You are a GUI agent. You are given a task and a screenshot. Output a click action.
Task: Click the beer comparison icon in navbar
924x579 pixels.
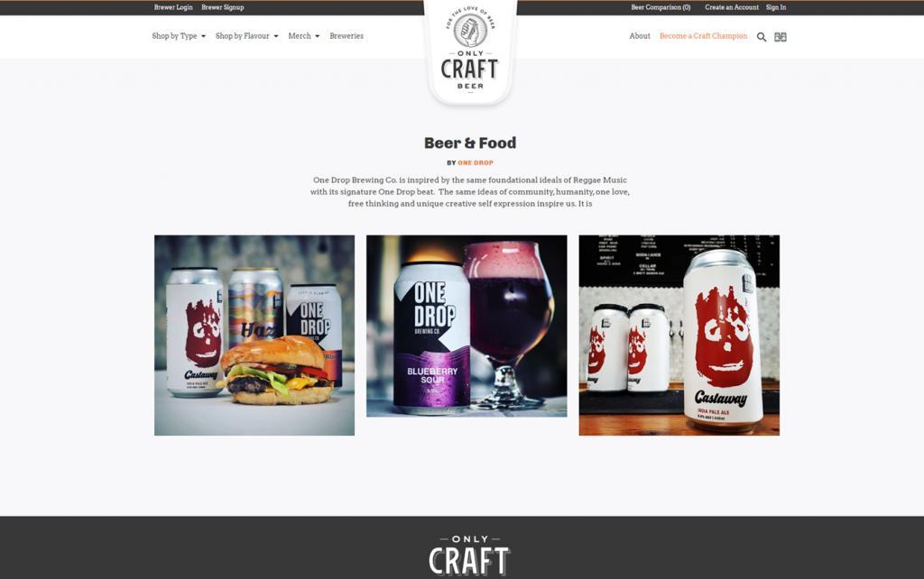point(781,37)
